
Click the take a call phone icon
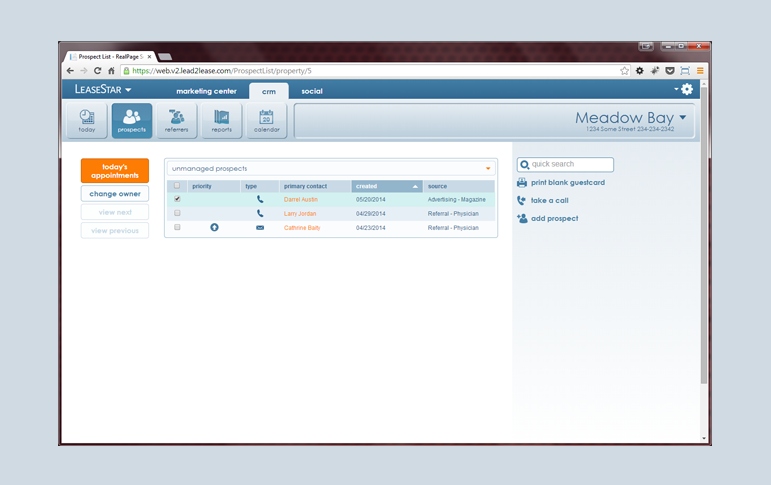pos(522,201)
